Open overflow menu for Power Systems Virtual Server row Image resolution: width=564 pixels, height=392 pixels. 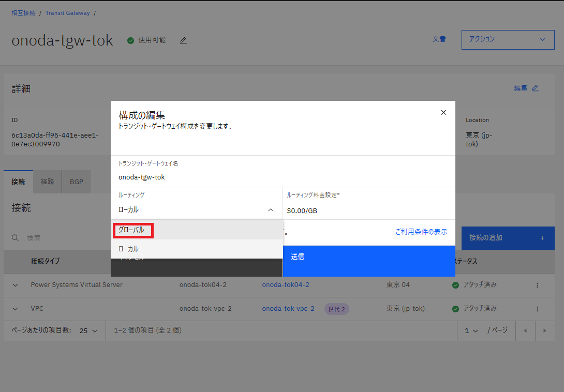click(538, 285)
